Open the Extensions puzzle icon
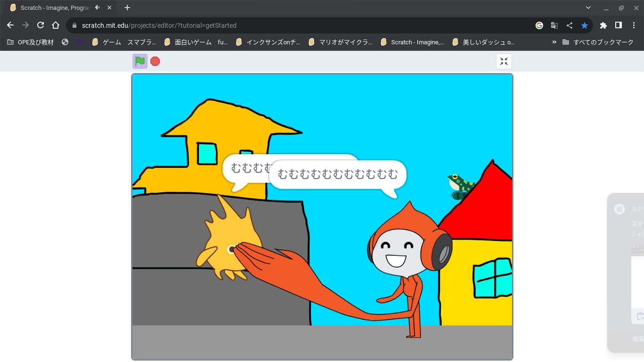Viewport: 644px width, 362px height. pos(603,25)
